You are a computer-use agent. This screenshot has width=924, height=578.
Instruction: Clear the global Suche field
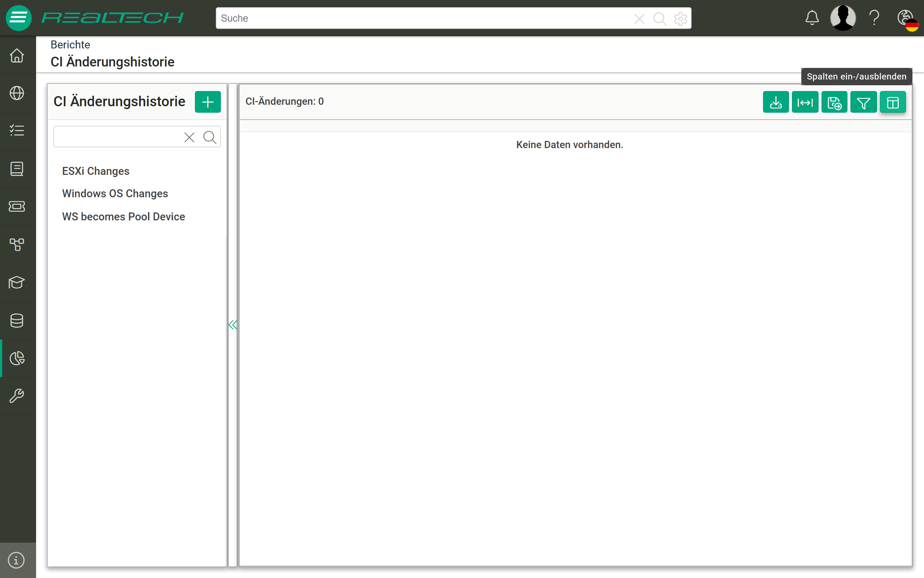[639, 18]
